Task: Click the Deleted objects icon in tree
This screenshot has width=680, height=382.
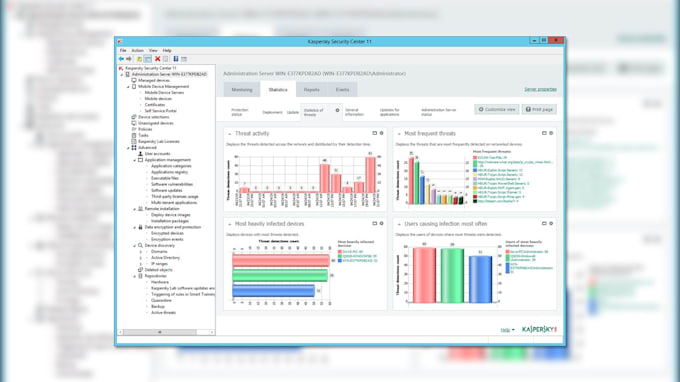Action: [141, 270]
